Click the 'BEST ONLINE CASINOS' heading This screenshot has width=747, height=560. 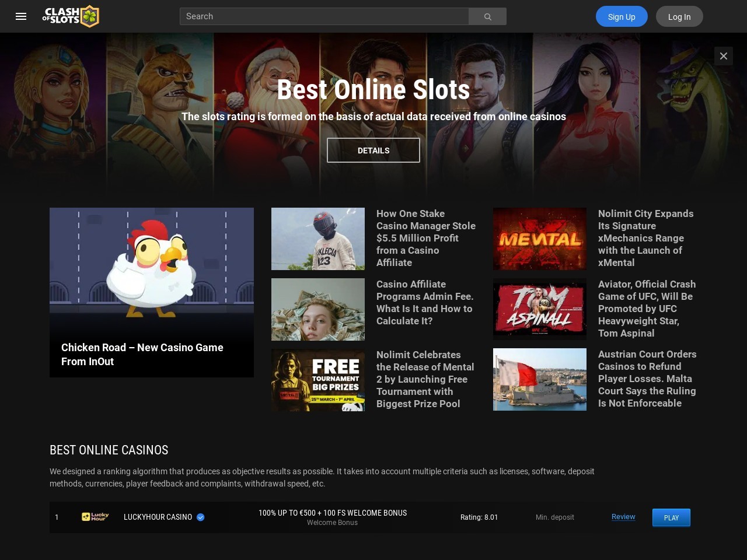pyautogui.click(x=109, y=450)
